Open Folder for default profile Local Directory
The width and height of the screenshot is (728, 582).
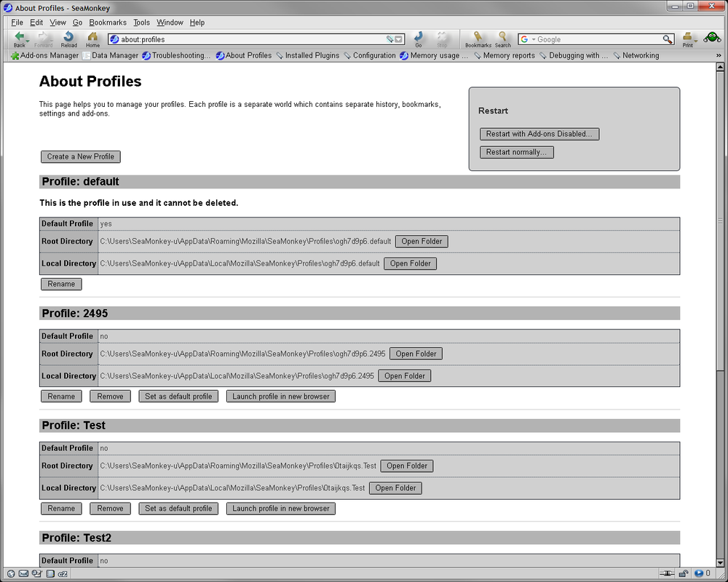pyautogui.click(x=410, y=263)
